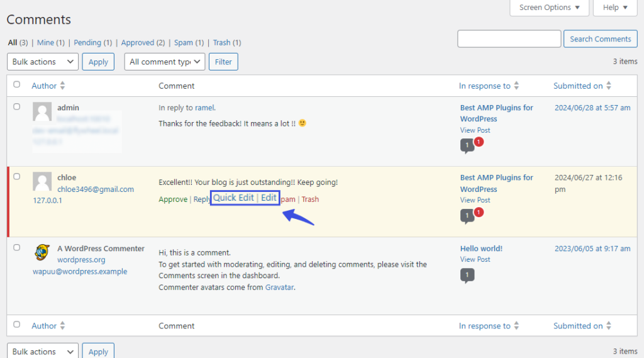The height and width of the screenshot is (358, 644).
Task: Click the bottom Apply button
Action: point(98,351)
